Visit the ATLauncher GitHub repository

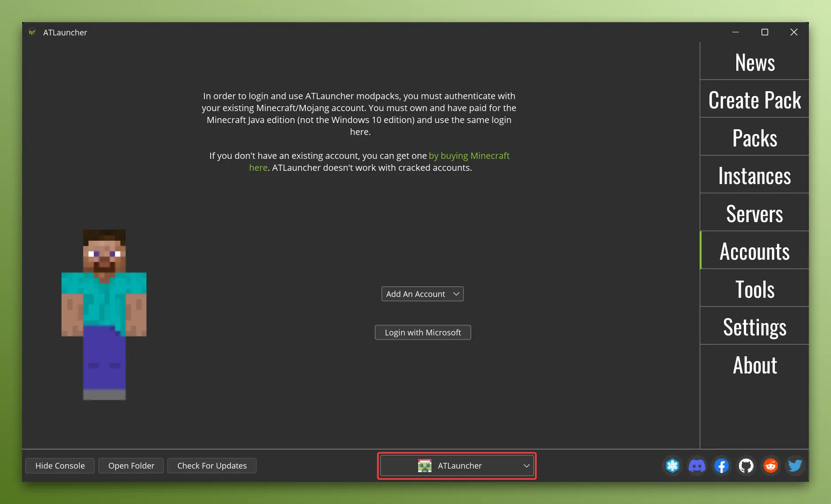(x=746, y=466)
